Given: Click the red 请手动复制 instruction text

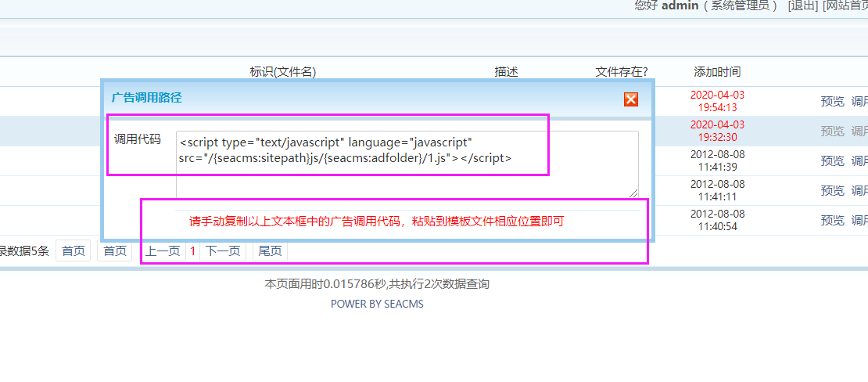Looking at the screenshot, I should click(376, 222).
